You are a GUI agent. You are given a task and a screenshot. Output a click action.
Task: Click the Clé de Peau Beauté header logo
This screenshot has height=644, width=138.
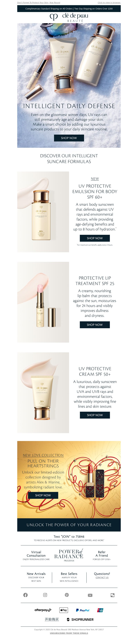[69, 18]
